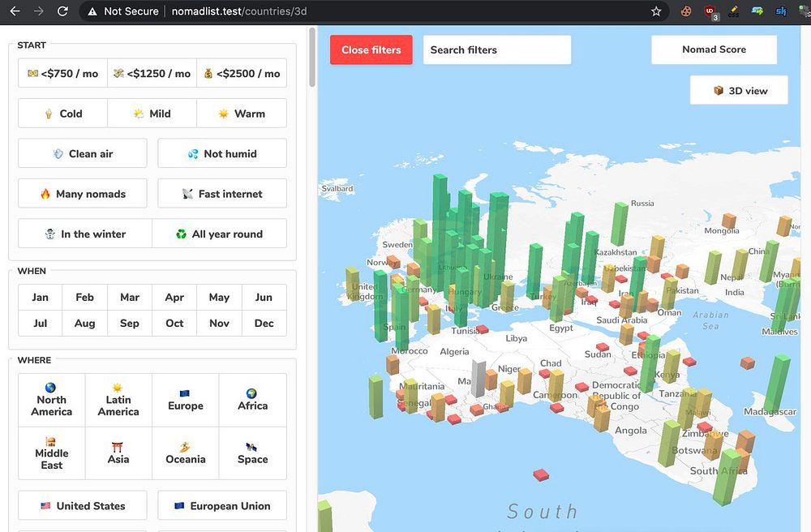This screenshot has width=811, height=532.
Task: Click the Madagascar label on the map
Action: pos(770,411)
